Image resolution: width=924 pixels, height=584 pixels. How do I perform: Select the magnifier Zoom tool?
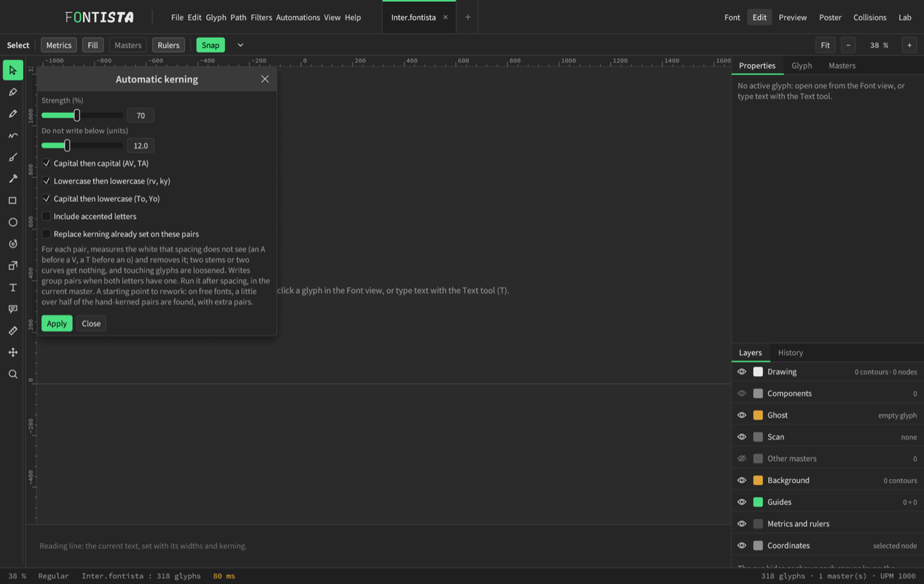coord(13,374)
